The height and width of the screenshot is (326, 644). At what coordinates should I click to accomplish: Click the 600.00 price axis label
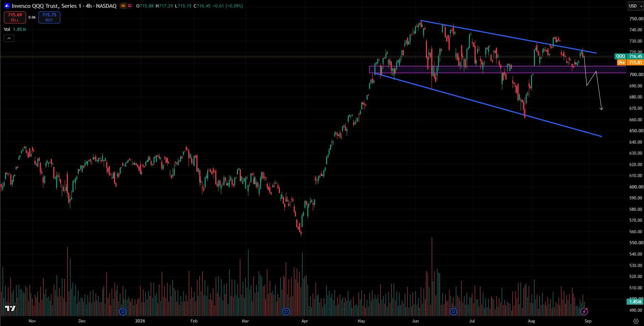coord(636,187)
